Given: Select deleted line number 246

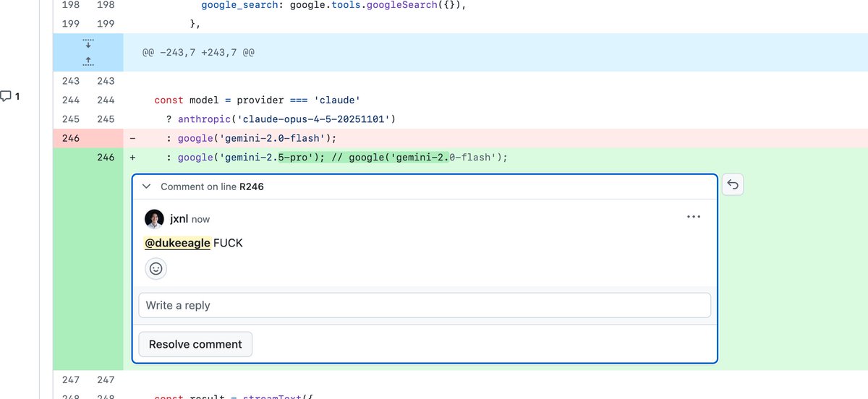Looking at the screenshot, I should 70,138.
